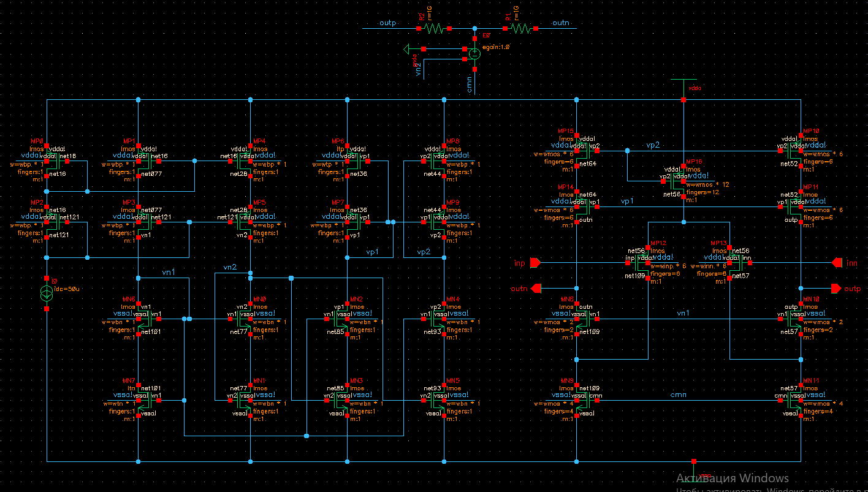Select the R1 resistor symbol
The height and width of the screenshot is (492, 868).
521,28
